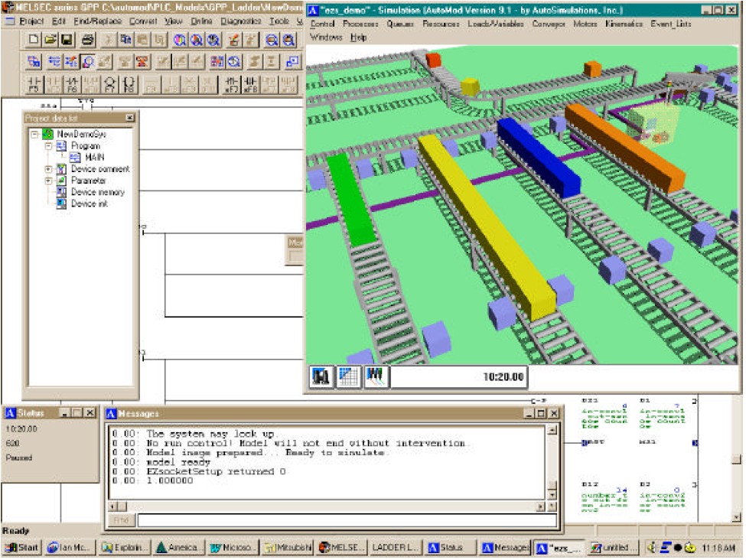746x560 pixels.
Task: Click the Windows Start button
Action: (x=22, y=547)
